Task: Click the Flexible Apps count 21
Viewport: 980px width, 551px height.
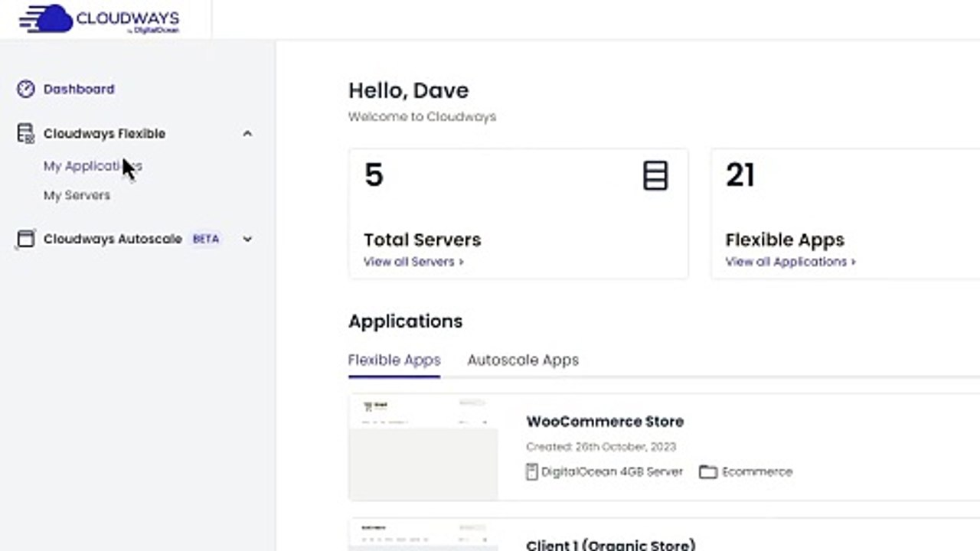Action: [740, 175]
